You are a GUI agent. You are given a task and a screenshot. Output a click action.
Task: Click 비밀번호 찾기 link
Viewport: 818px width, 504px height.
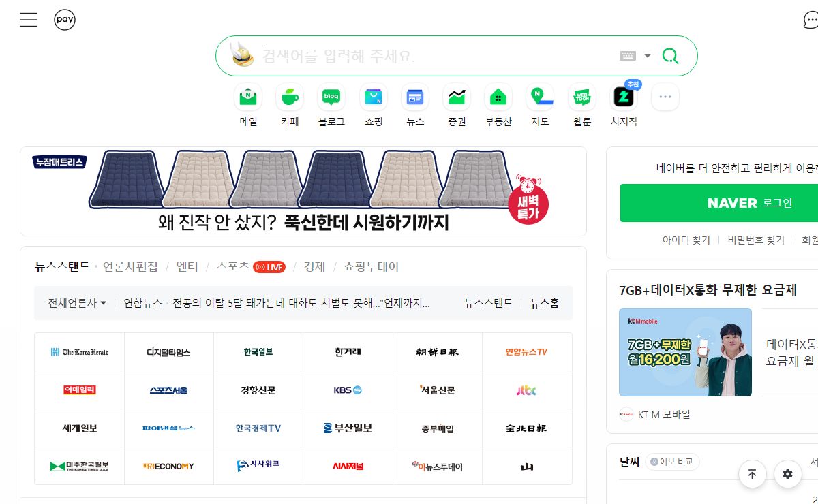[x=756, y=240]
